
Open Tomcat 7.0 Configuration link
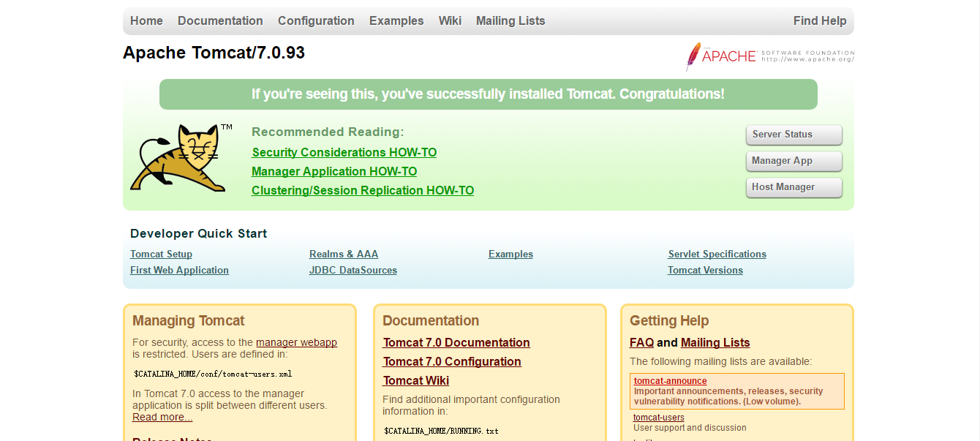(452, 361)
